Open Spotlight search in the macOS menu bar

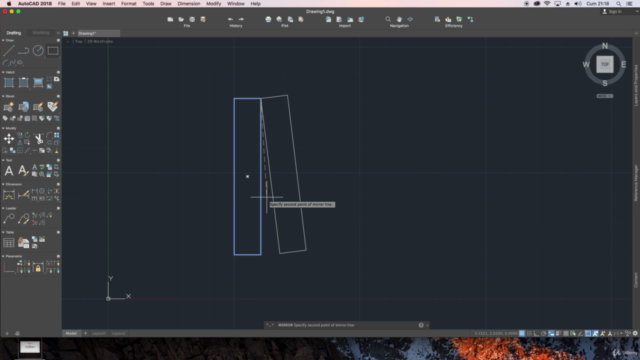point(619,4)
